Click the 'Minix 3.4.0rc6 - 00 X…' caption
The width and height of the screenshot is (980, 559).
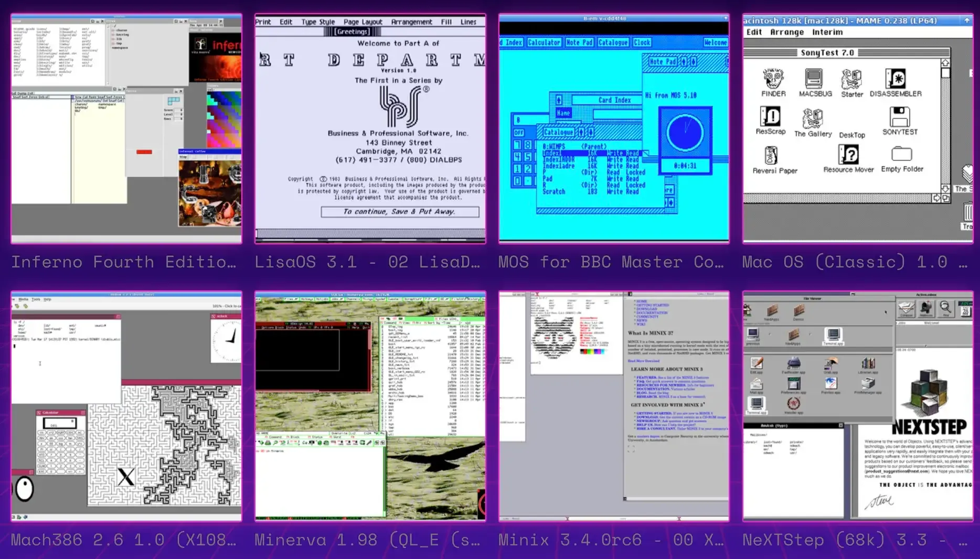point(611,540)
